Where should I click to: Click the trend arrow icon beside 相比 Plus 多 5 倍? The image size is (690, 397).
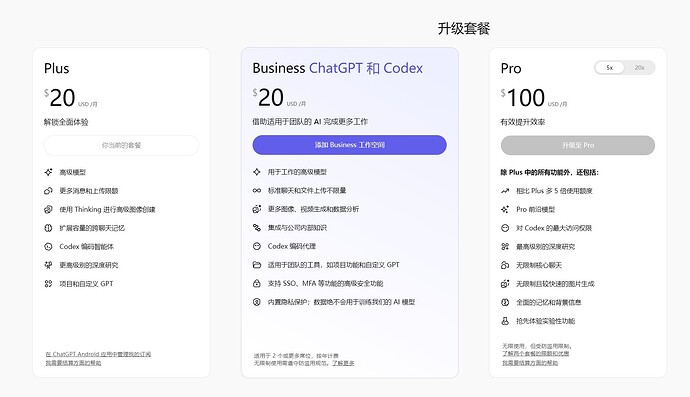505,191
